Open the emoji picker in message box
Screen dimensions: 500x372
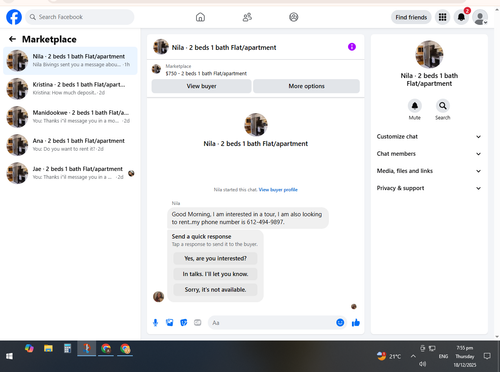pyautogui.click(x=340, y=323)
